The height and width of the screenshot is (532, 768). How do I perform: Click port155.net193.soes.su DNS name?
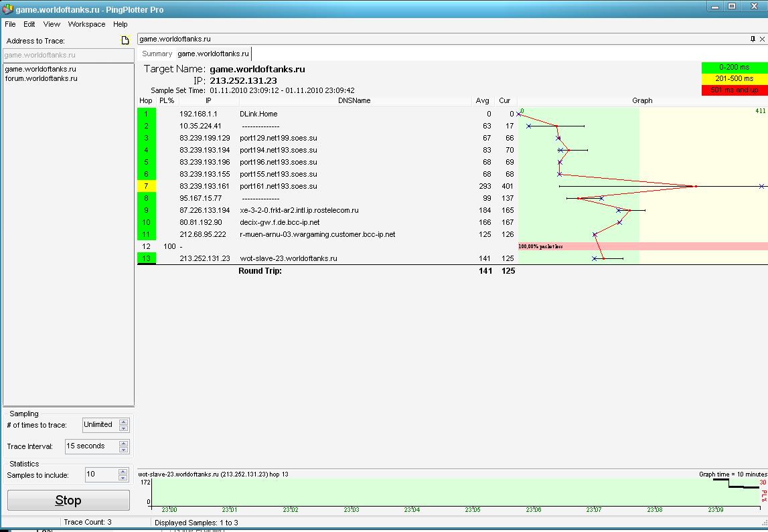click(x=278, y=174)
